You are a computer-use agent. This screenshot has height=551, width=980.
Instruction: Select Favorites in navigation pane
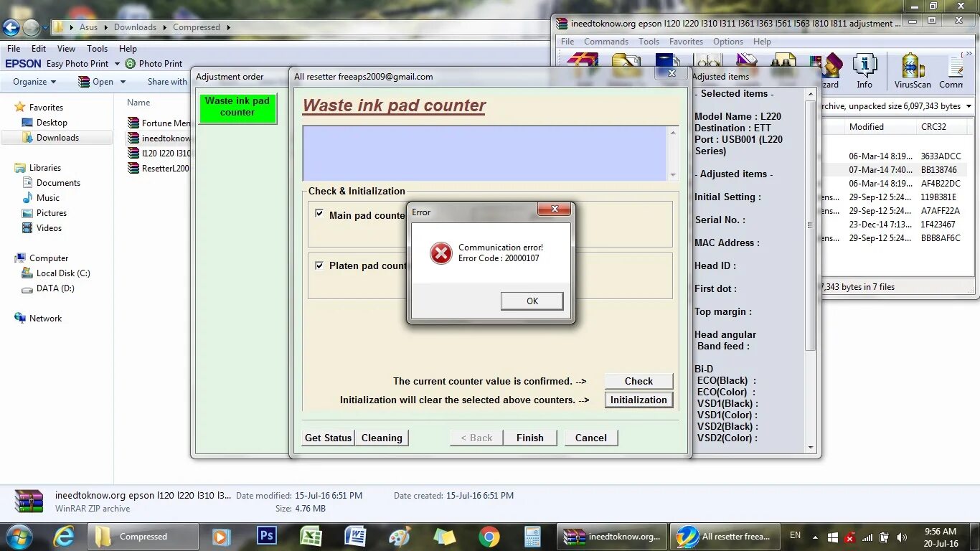pyautogui.click(x=46, y=108)
